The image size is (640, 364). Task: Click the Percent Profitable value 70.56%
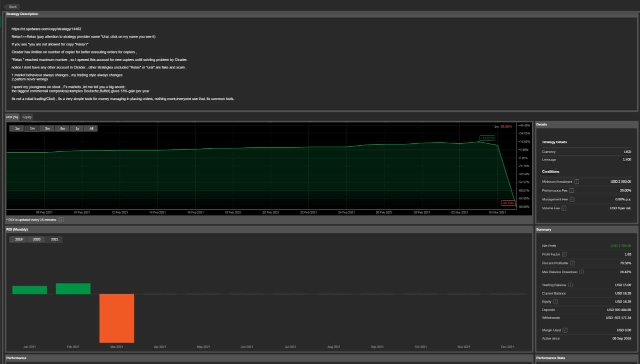pos(625,263)
